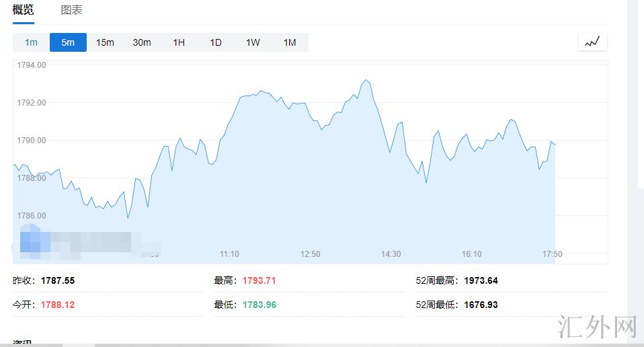Click the 52周最高 value 1973.64

pos(481,280)
